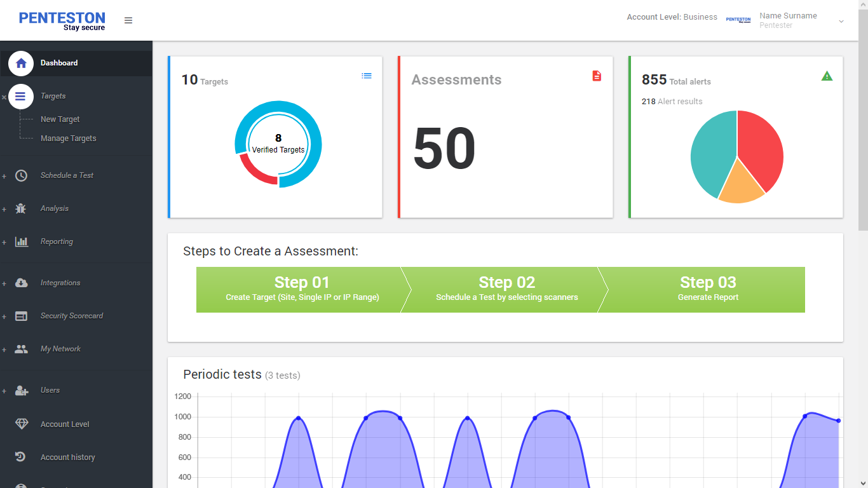The height and width of the screenshot is (488, 868).
Task: Open Manage Targets in the sidebar
Action: click(x=69, y=139)
